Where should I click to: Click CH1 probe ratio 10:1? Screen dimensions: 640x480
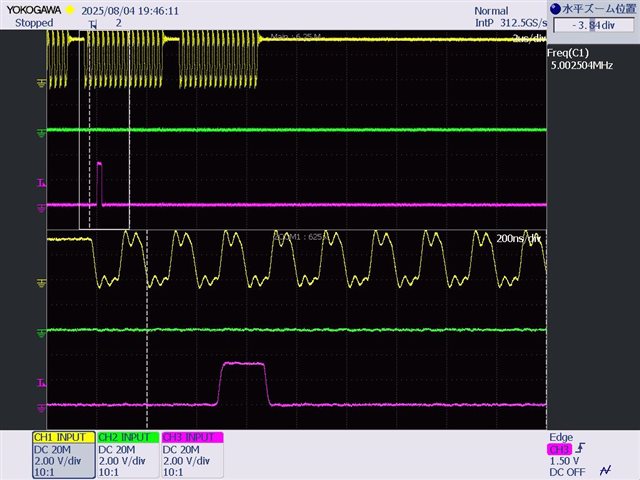pyautogui.click(x=44, y=472)
